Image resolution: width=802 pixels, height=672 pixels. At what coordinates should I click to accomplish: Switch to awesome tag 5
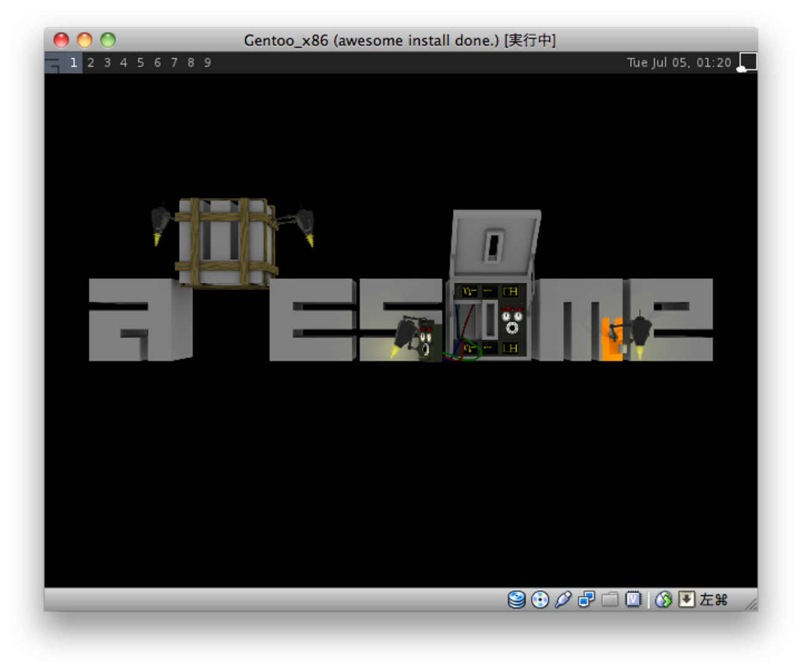click(141, 63)
